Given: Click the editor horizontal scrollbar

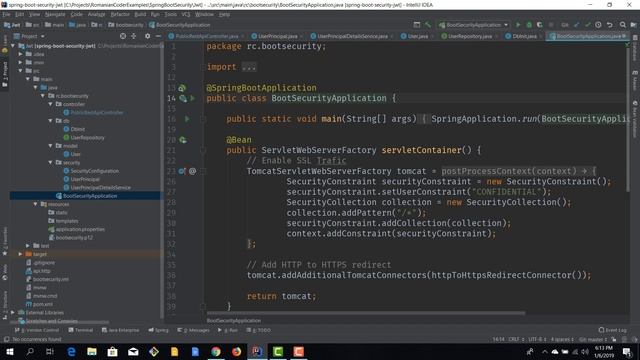Looking at the screenshot, I should point(365,313).
